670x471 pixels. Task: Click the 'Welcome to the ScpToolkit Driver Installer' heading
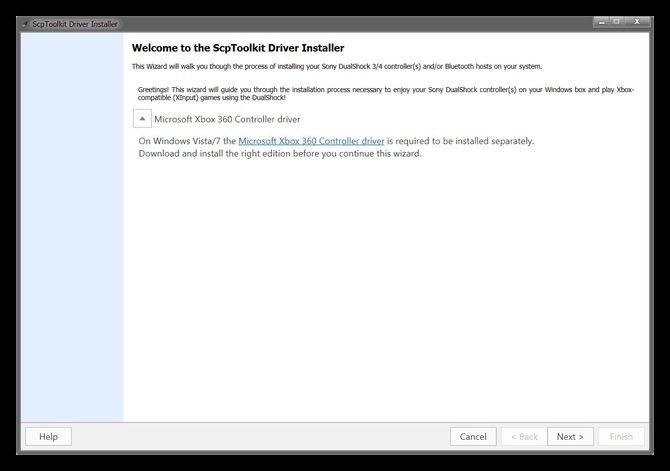(238, 48)
